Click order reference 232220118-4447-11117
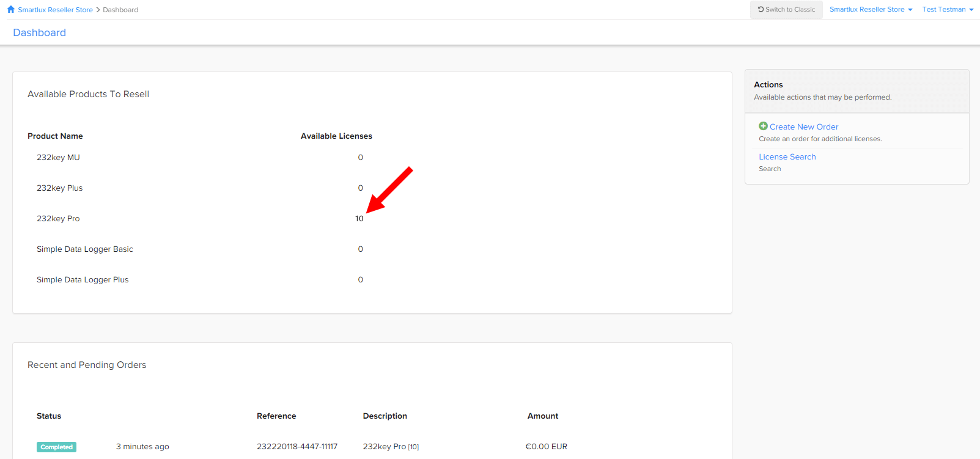This screenshot has height=459, width=980. pos(297,446)
